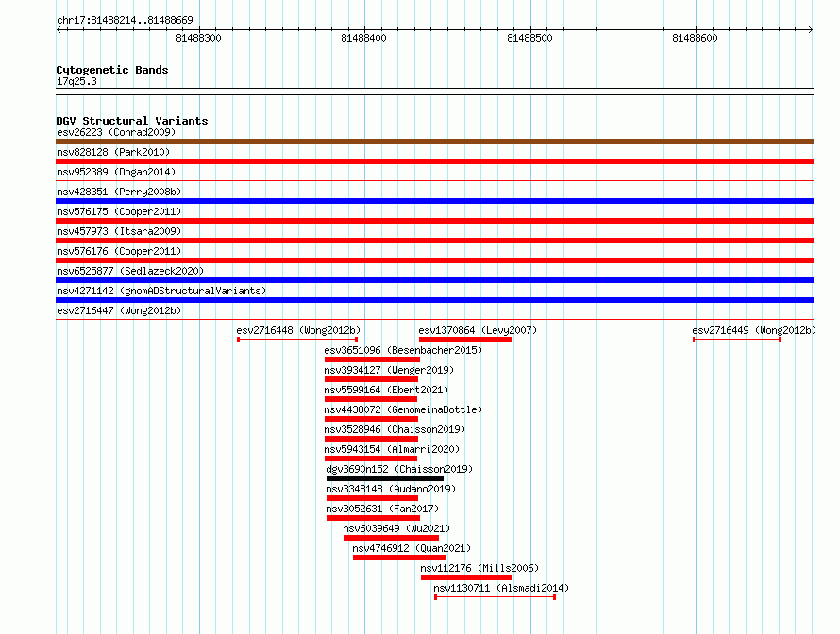Viewport: 840px width, 634px height.
Task: Click ruler position 81488300
Action: pos(199,38)
